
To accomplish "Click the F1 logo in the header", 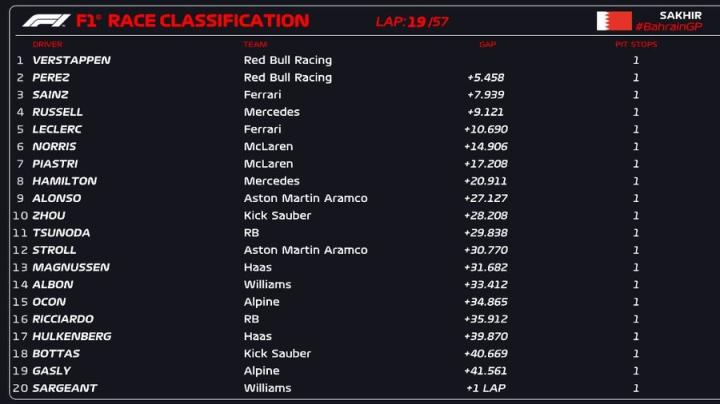I will click(45, 20).
